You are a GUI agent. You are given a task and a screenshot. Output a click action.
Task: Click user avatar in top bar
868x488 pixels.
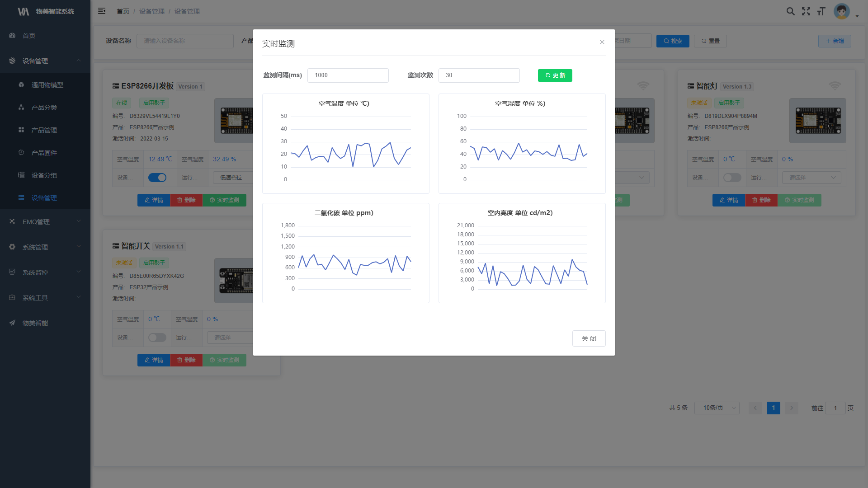[842, 11]
